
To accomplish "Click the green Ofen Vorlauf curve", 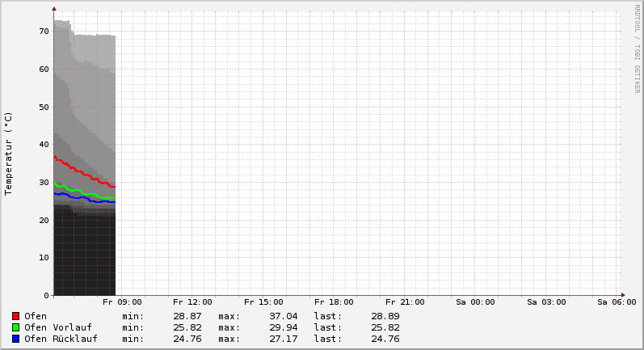I will (x=81, y=192).
